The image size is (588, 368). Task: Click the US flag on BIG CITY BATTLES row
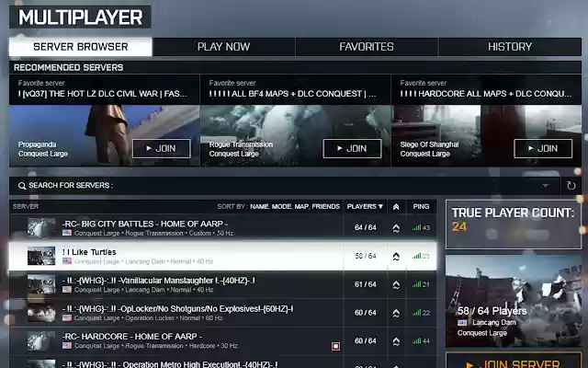(67, 233)
